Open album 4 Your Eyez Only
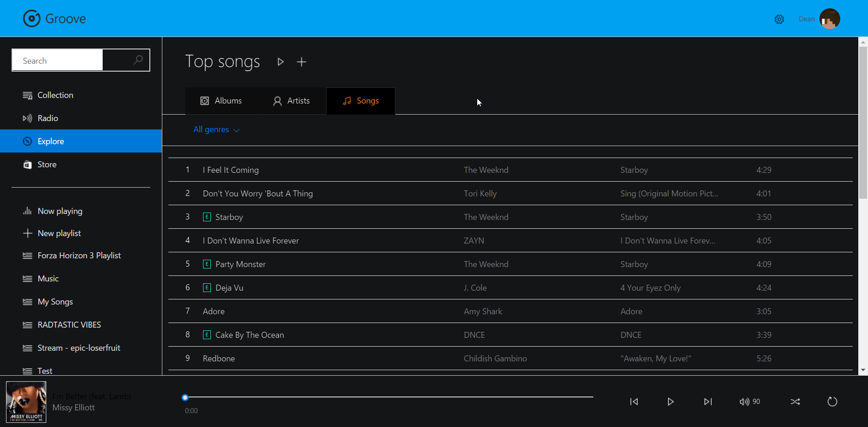 [x=650, y=288]
